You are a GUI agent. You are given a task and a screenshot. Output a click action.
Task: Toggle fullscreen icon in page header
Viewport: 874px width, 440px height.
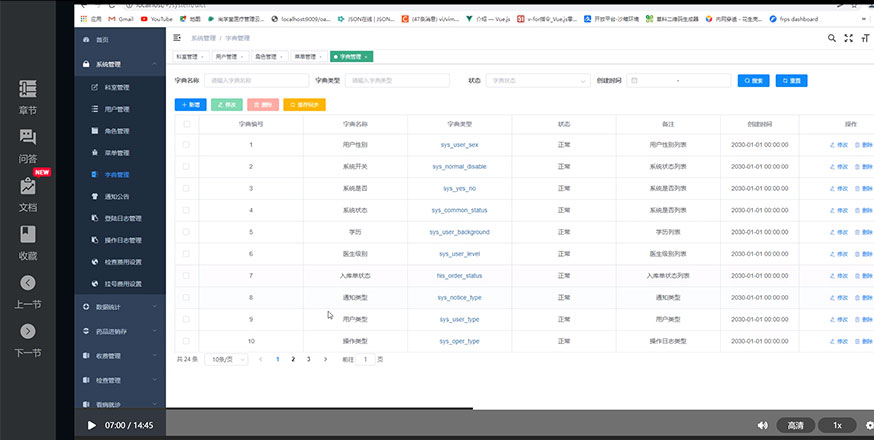(848, 38)
